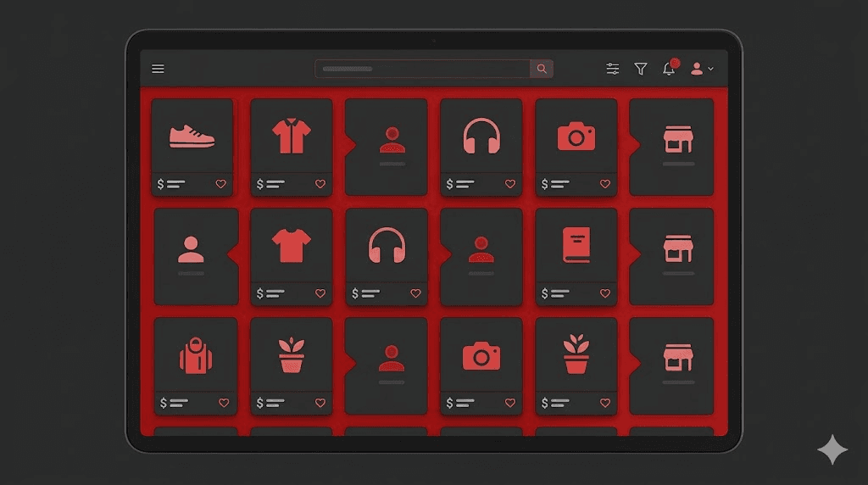Toggle heart on headphones card beside the t-shirt
This screenshot has width=868, height=485.
pos(415,293)
